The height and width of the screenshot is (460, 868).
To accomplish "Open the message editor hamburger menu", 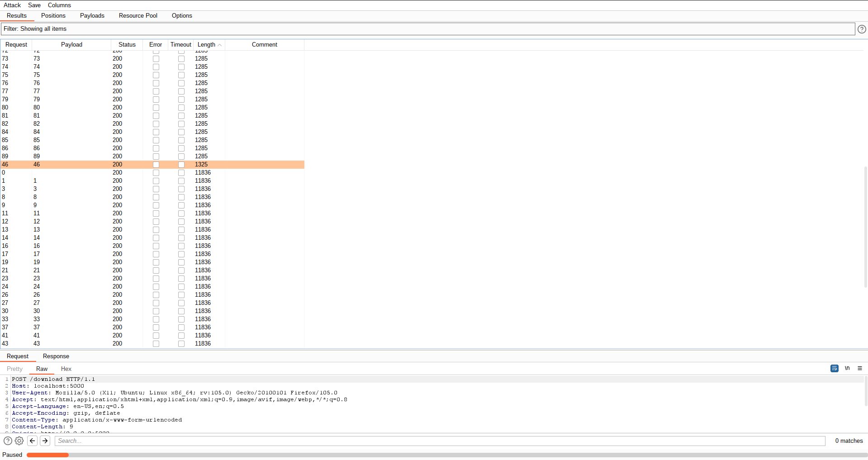I will (860, 368).
